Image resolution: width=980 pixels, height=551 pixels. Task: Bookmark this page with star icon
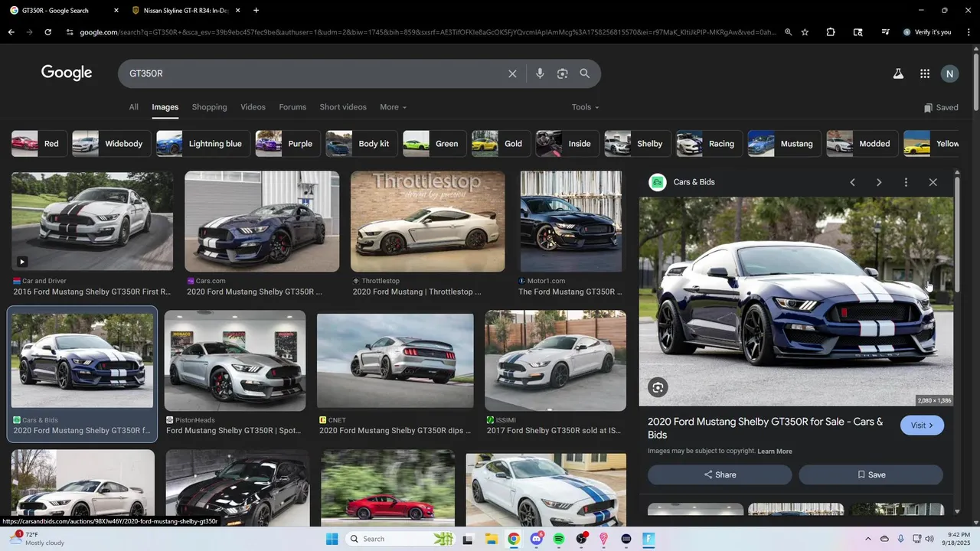[805, 32]
